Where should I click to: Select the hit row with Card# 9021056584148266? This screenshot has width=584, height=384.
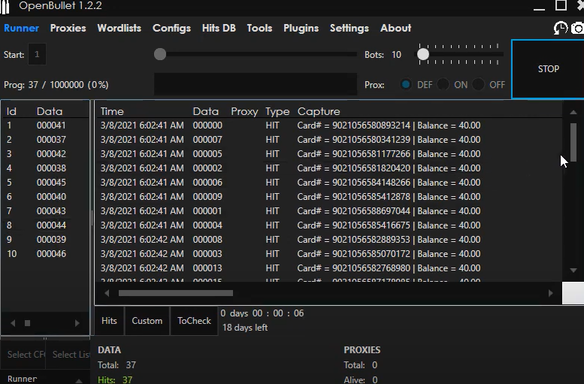[329, 183]
